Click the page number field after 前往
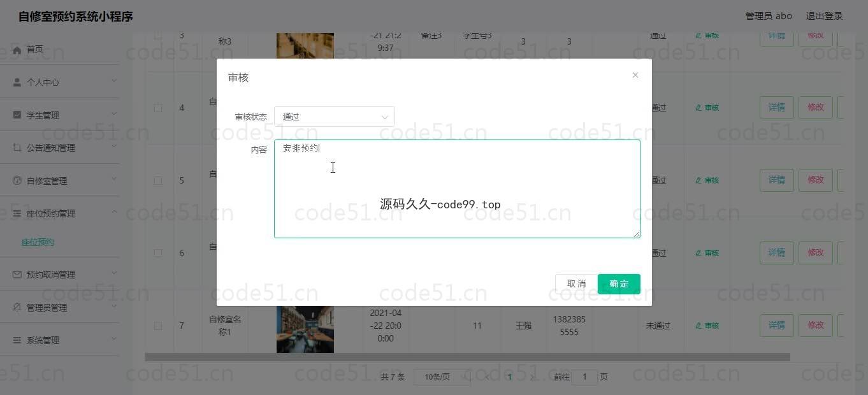Image resolution: width=868 pixels, height=395 pixels. [584, 377]
